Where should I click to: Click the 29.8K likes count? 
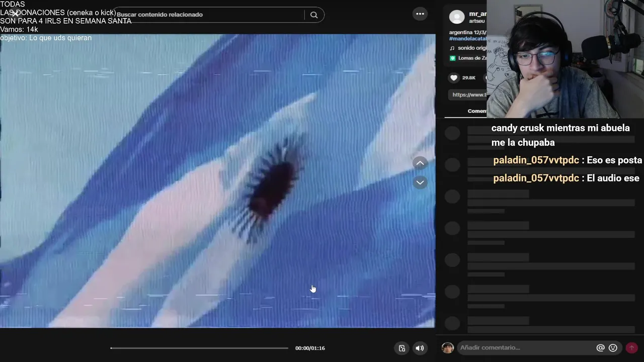coord(469,77)
